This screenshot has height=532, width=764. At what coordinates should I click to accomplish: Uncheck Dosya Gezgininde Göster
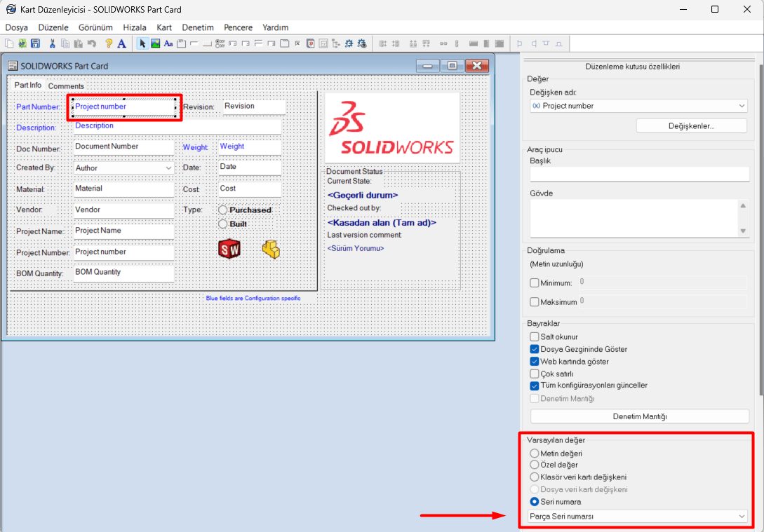(535, 349)
